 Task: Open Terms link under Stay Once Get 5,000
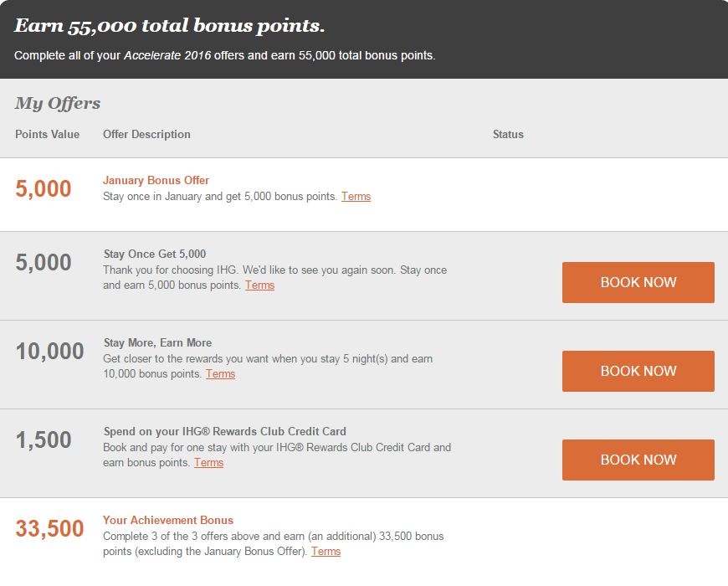pyautogui.click(x=259, y=285)
